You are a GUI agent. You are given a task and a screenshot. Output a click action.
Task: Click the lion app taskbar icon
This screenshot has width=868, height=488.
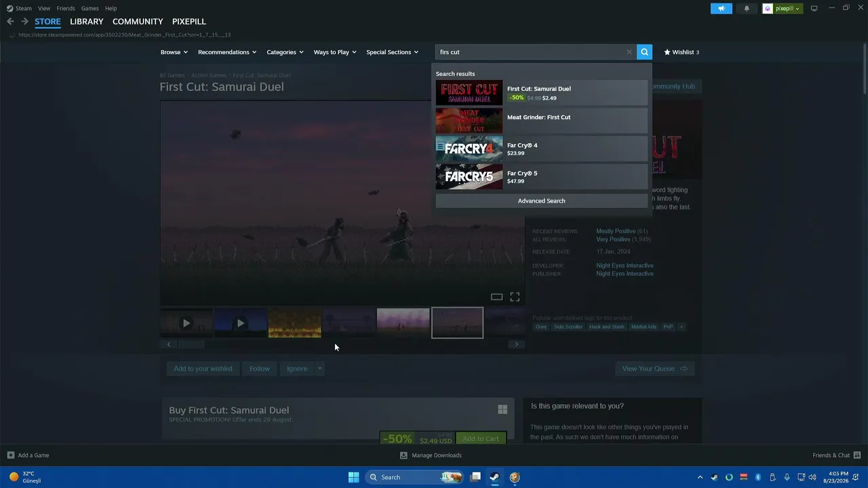[515, 477]
